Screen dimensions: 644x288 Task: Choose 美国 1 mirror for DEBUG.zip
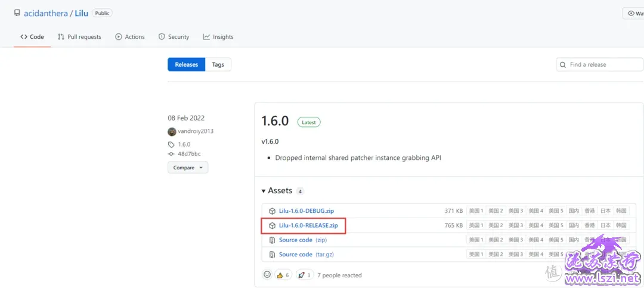click(x=476, y=210)
